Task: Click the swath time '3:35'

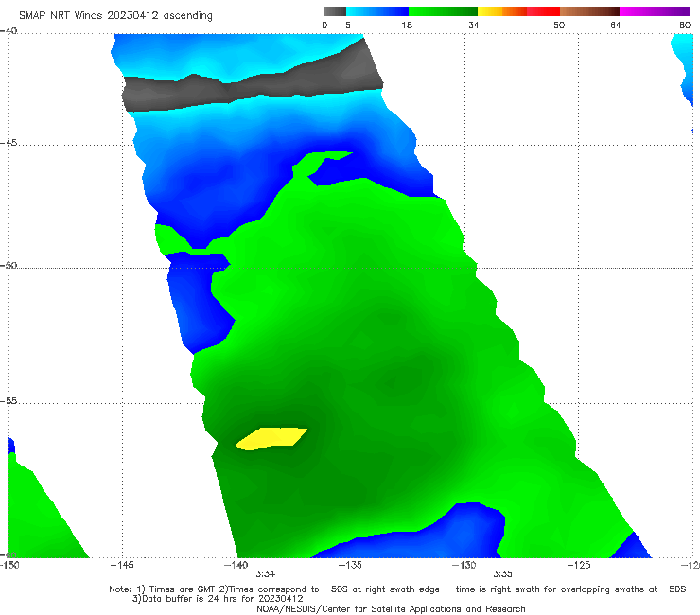Action: (x=502, y=574)
